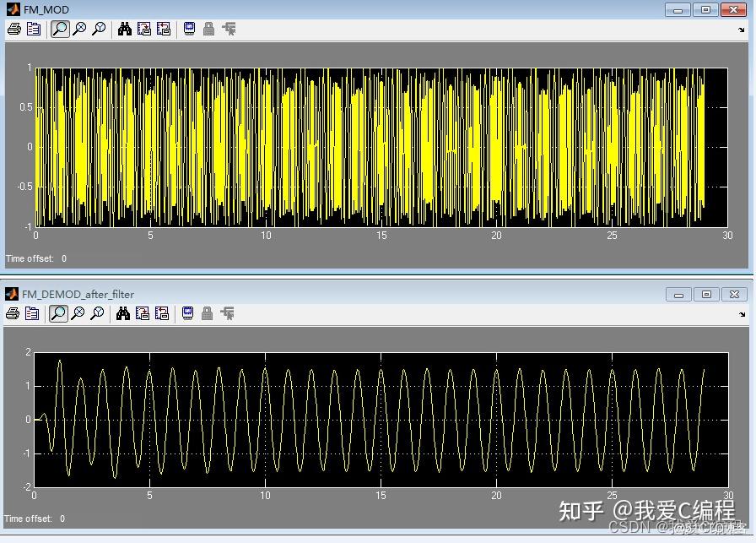Restore saved axes settings in FM_MOD scope

point(164,29)
